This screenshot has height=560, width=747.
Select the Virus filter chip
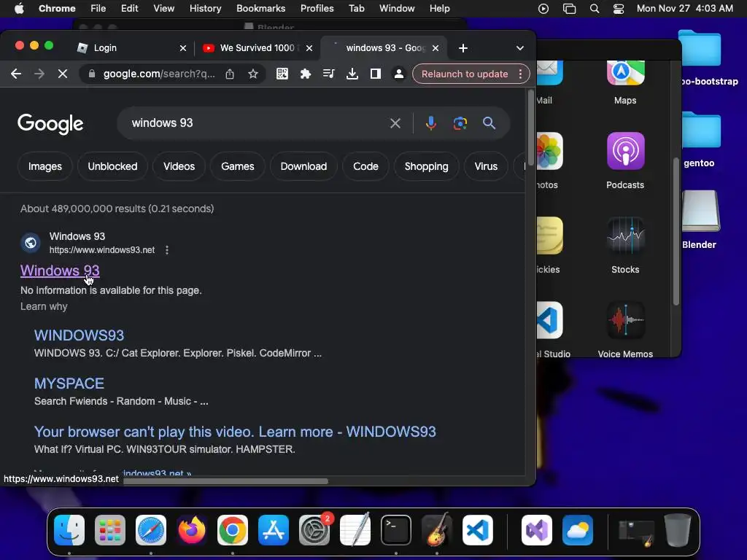485,166
